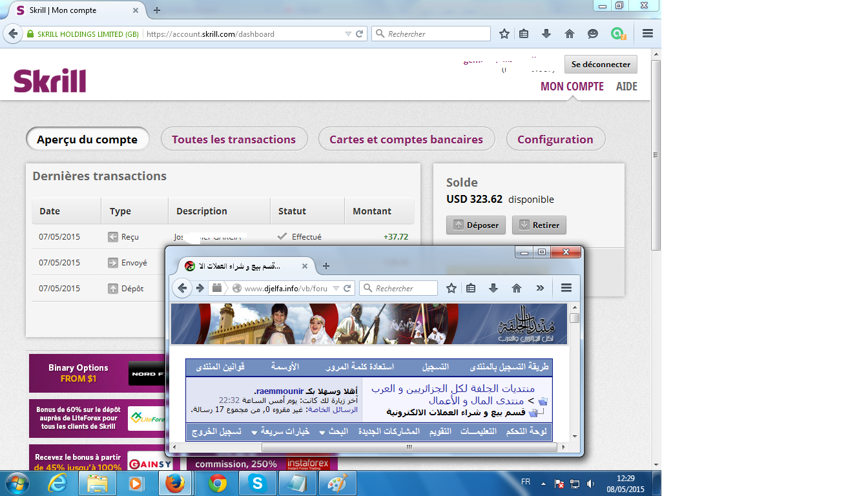868x496 pixels.
Task: Open downloads arrow in Skrill browser toolbar
Action: click(x=546, y=34)
